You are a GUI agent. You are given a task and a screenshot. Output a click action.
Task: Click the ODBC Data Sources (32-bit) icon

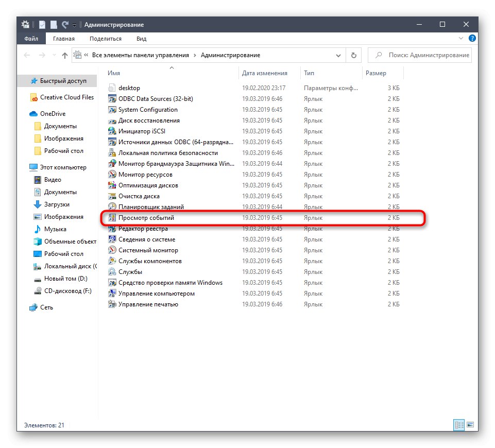(112, 99)
